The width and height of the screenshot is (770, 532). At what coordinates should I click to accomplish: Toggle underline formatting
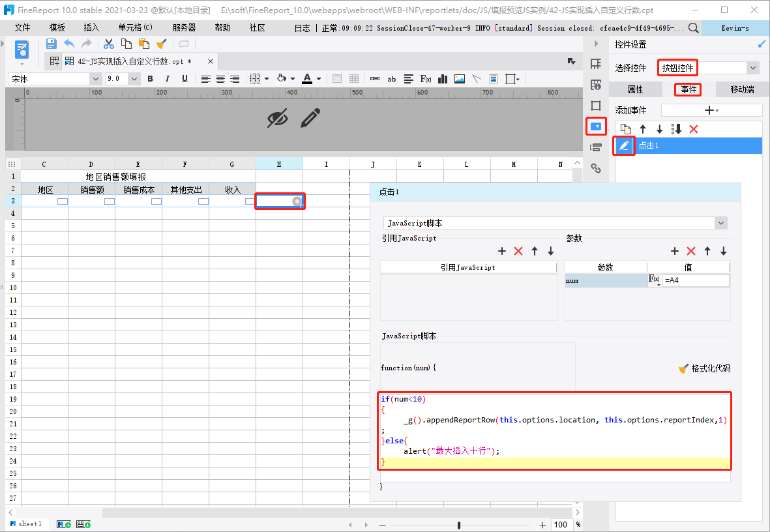tap(185, 79)
